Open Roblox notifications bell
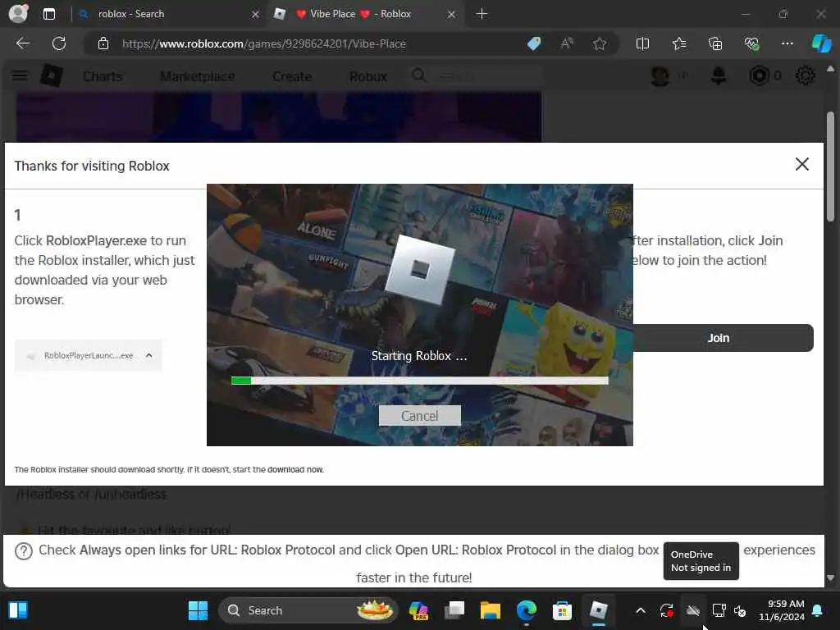This screenshot has width=840, height=630. point(719,76)
